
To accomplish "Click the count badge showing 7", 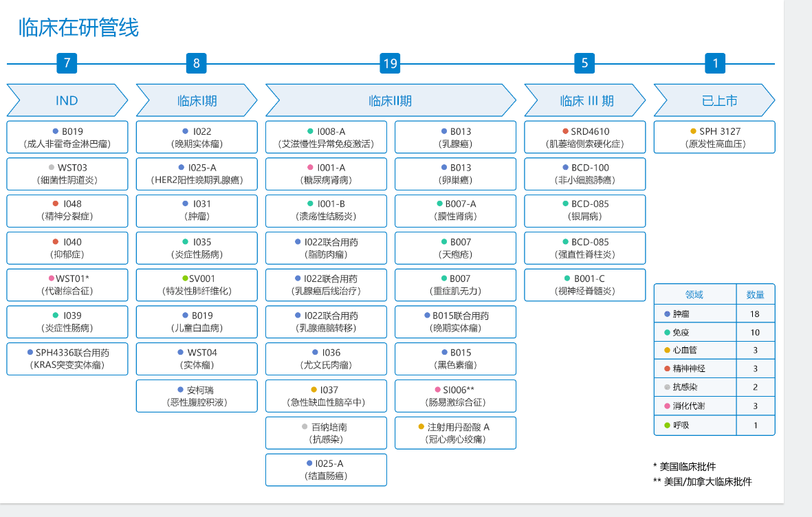I will [x=67, y=63].
